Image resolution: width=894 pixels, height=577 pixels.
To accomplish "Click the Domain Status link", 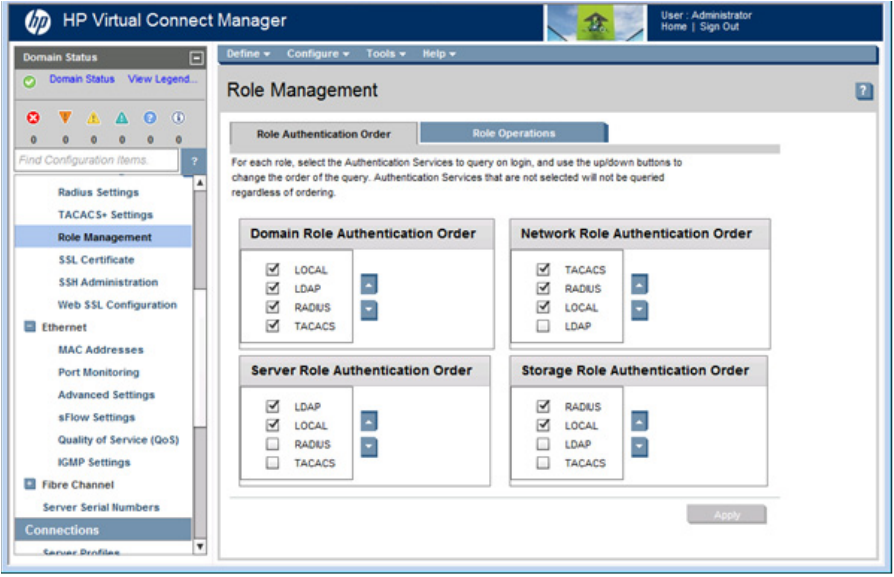I will [82, 79].
